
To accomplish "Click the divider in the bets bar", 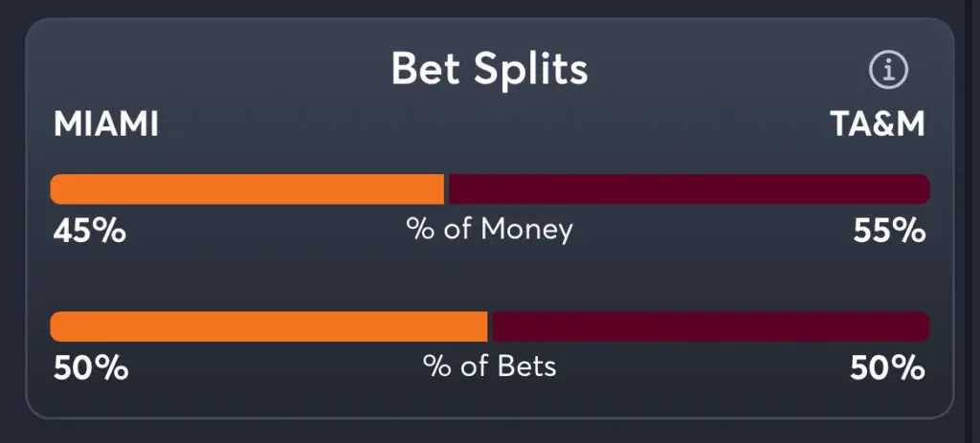I will [x=489, y=326].
